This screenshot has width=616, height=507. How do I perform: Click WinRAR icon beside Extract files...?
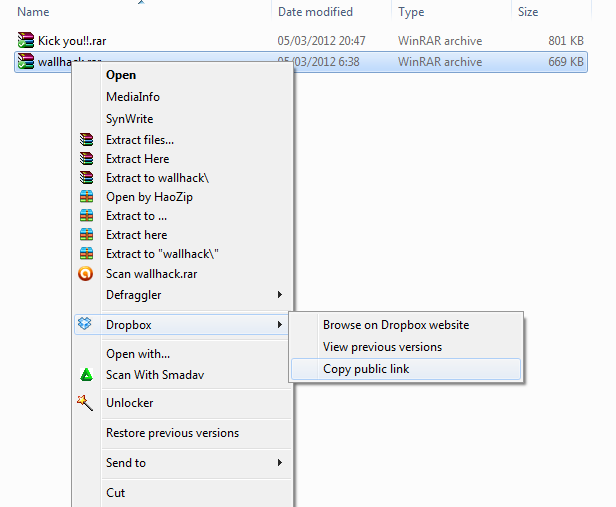[86, 140]
